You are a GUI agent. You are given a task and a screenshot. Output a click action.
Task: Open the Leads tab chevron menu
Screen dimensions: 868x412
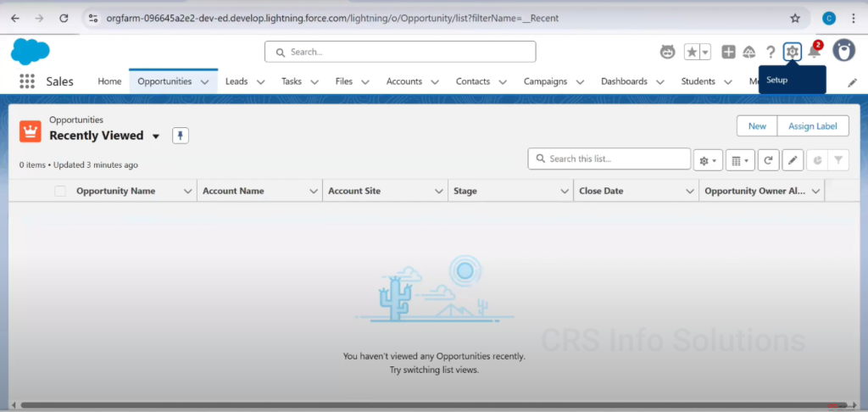pyautogui.click(x=260, y=82)
